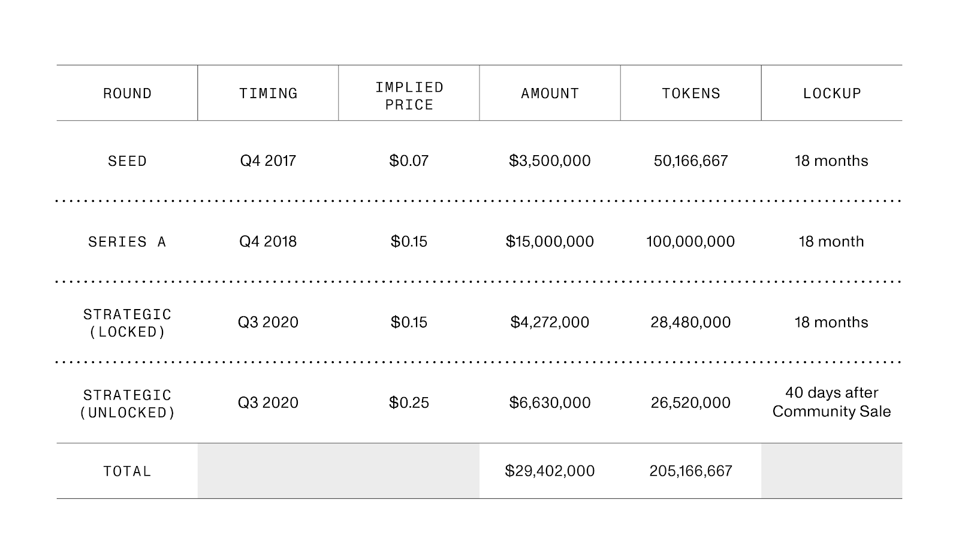
Task: Select the $29,402,000 total amount
Action: [x=550, y=471]
